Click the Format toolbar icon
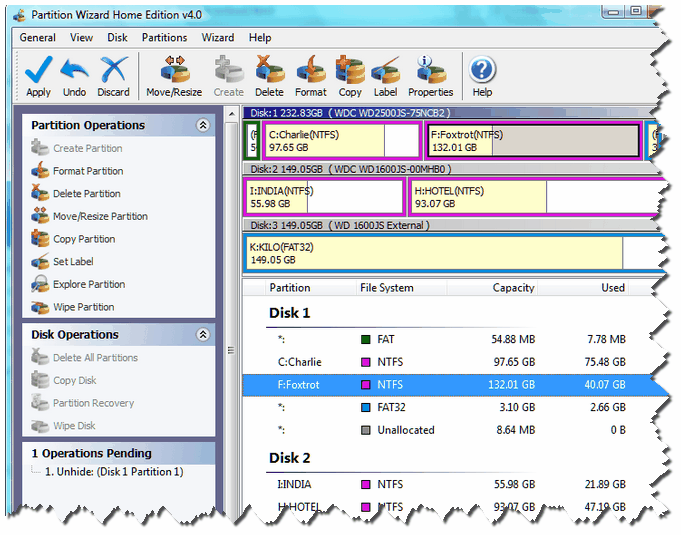The image size is (681, 535). [311, 69]
